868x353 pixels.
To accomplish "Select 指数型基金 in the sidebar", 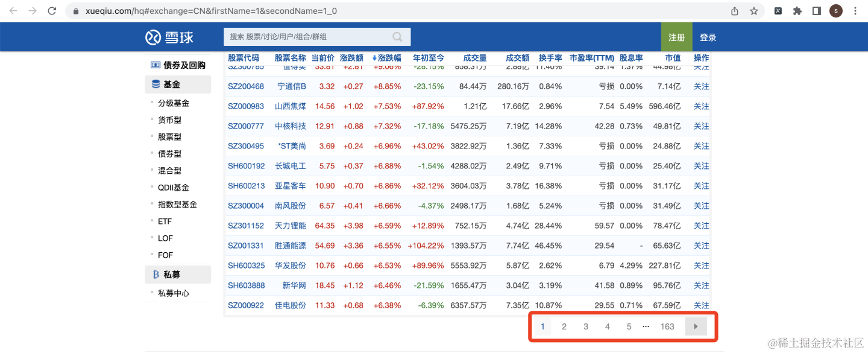I will [x=177, y=205].
